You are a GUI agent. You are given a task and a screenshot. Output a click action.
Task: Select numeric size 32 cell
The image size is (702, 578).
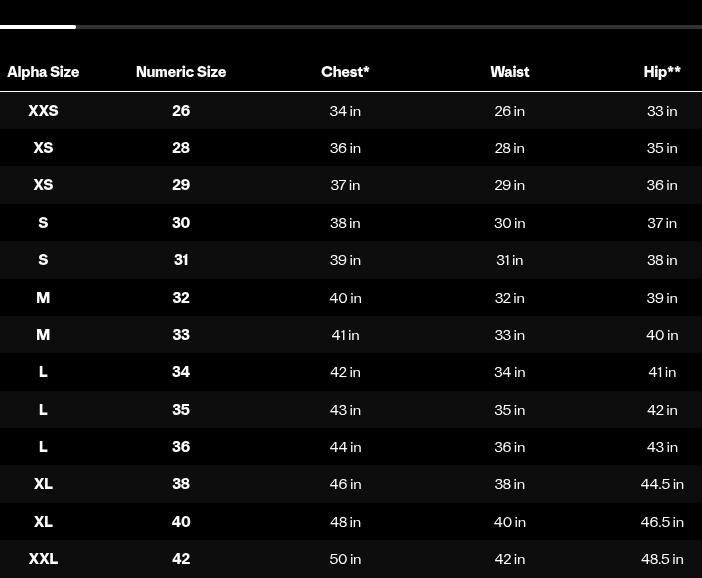click(x=181, y=298)
